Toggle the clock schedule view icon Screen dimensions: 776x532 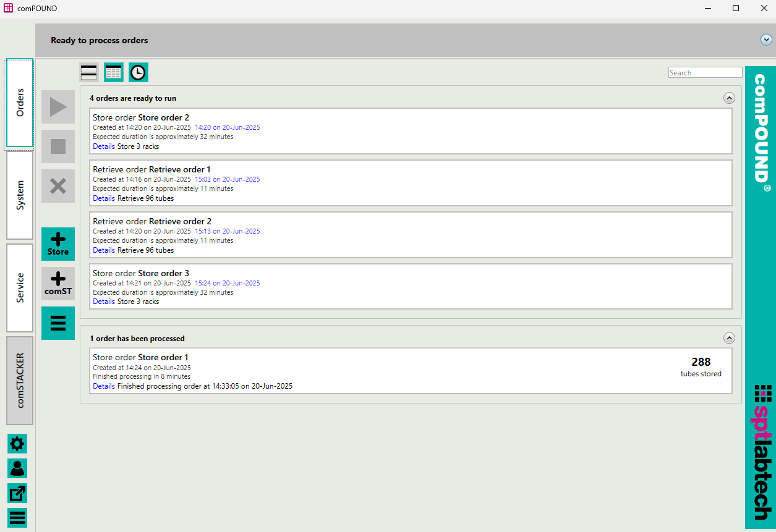pyautogui.click(x=139, y=72)
